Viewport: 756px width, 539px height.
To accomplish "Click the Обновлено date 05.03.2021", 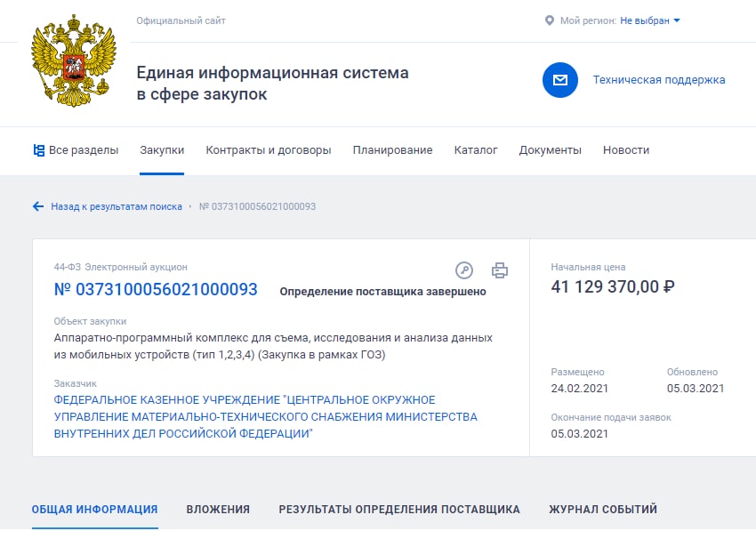I will click(696, 389).
